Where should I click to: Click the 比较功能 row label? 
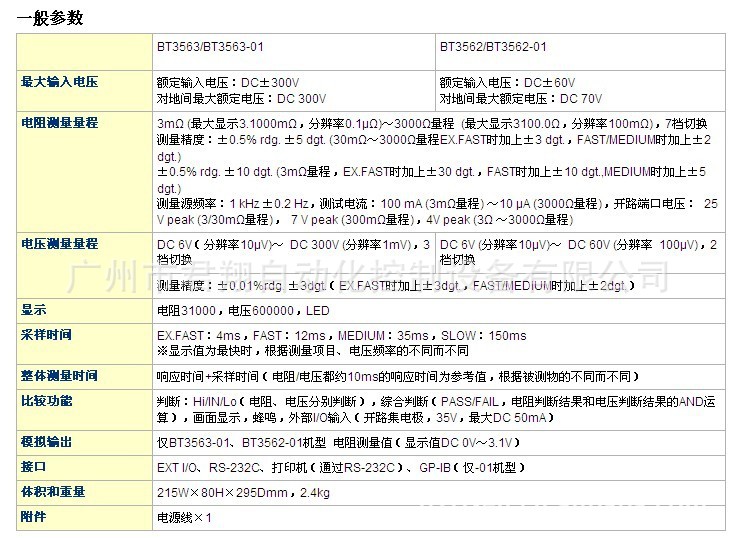tap(47, 401)
